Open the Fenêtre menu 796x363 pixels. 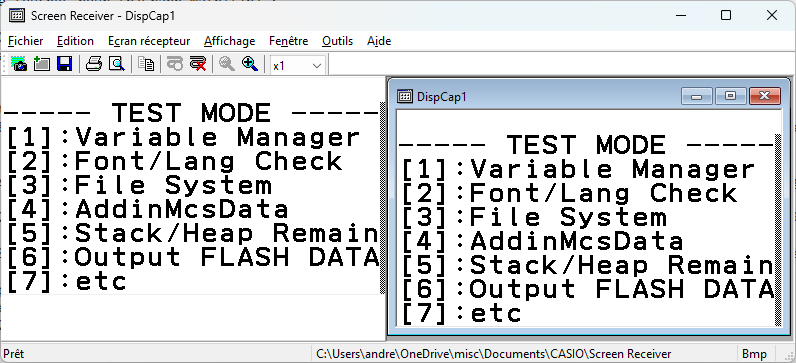coord(289,41)
